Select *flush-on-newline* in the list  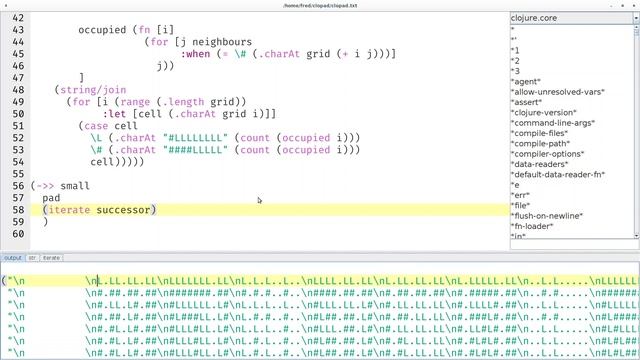pos(547,216)
